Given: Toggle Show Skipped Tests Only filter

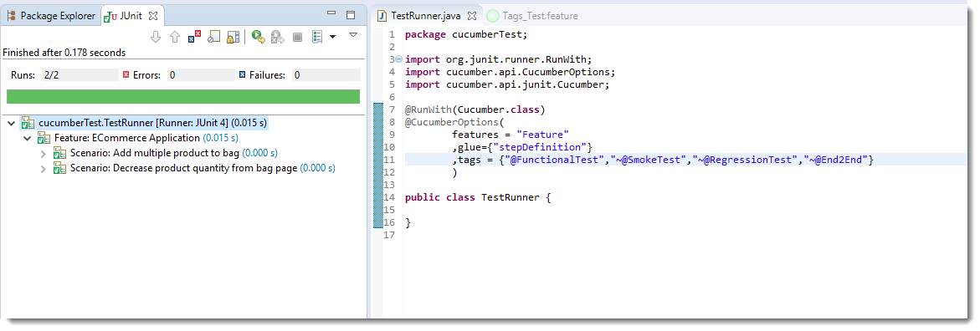Looking at the screenshot, I should point(213,37).
